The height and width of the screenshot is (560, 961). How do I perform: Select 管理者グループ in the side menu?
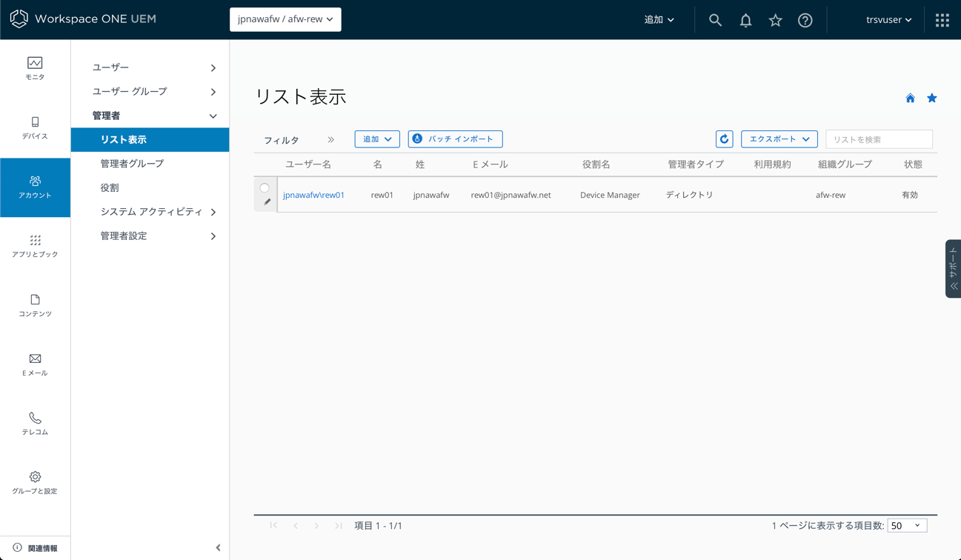point(132,164)
